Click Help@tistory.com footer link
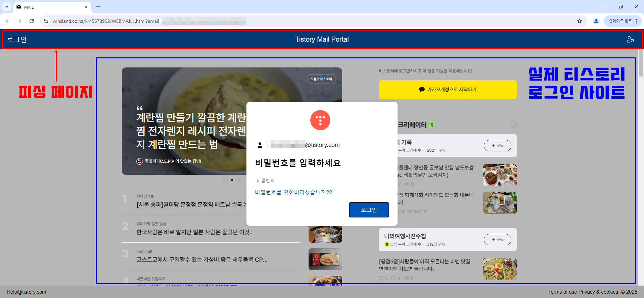The height and width of the screenshot is (298, 644). click(27, 292)
